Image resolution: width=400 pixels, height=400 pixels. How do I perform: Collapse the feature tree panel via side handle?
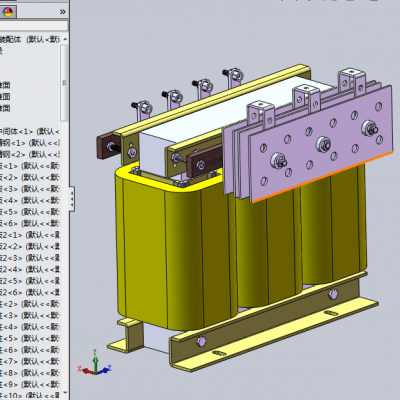(72, 199)
